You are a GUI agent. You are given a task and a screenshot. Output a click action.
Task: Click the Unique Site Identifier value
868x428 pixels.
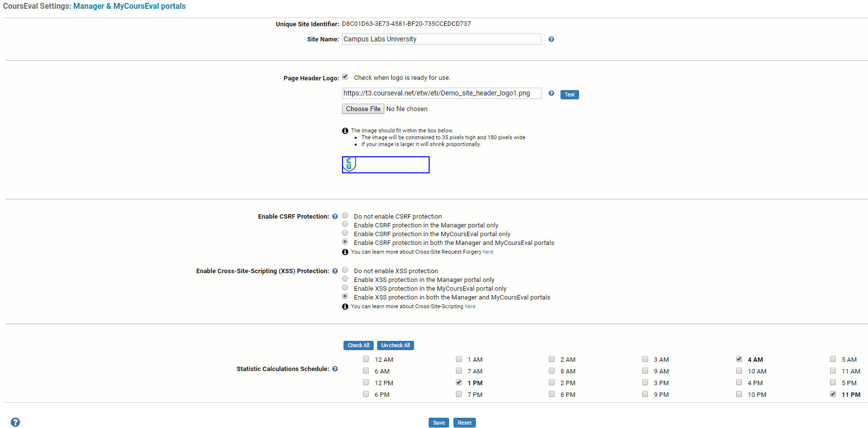coord(406,24)
